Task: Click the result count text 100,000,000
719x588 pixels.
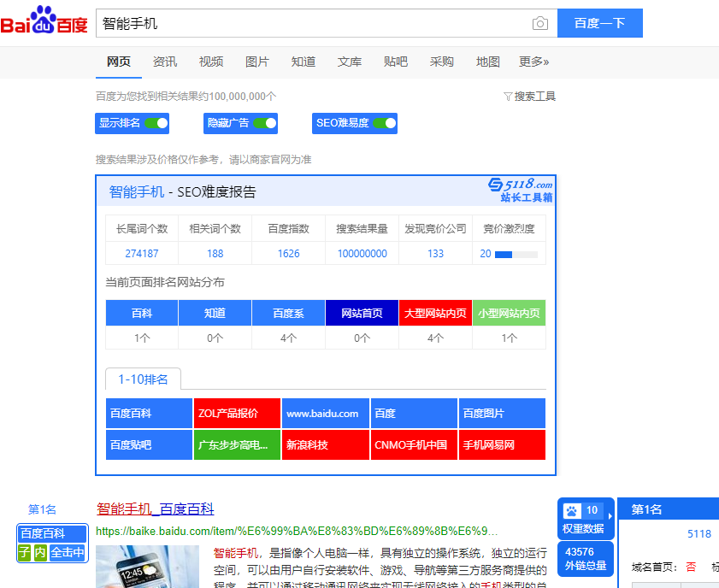Action: [238, 97]
